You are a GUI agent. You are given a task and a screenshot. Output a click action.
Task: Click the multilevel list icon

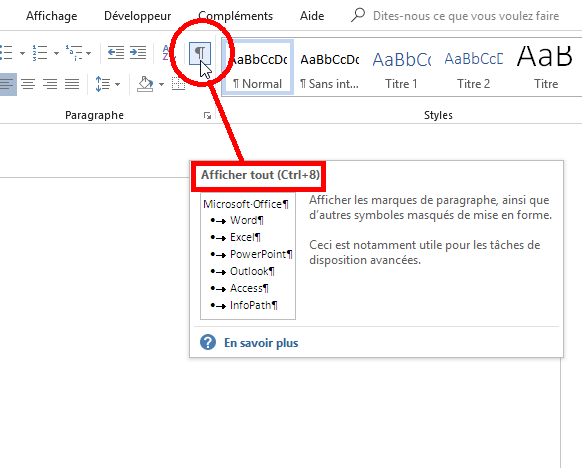coord(74,53)
